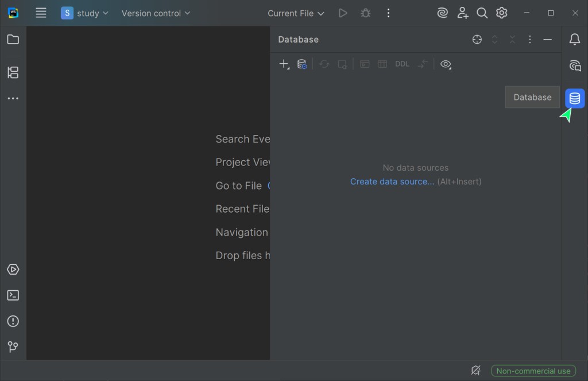The height and width of the screenshot is (381, 588).
Task: Click the Data Source Properties icon
Action: pos(301,64)
